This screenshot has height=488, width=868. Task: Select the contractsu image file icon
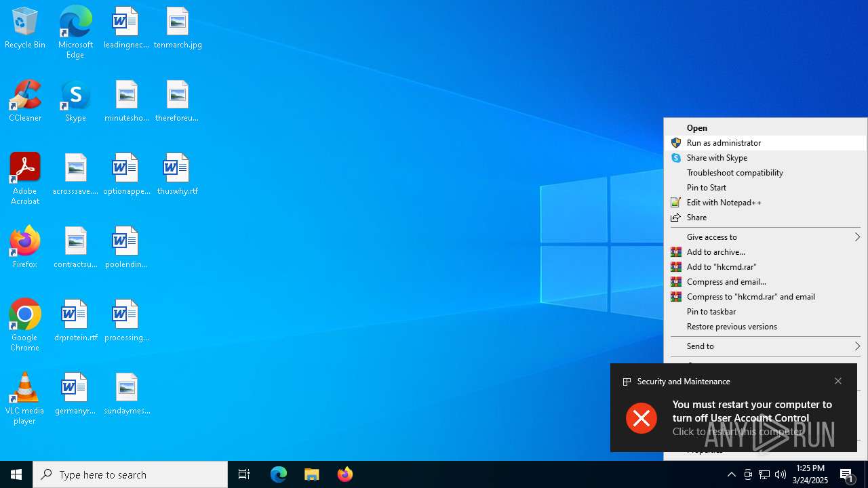(75, 248)
